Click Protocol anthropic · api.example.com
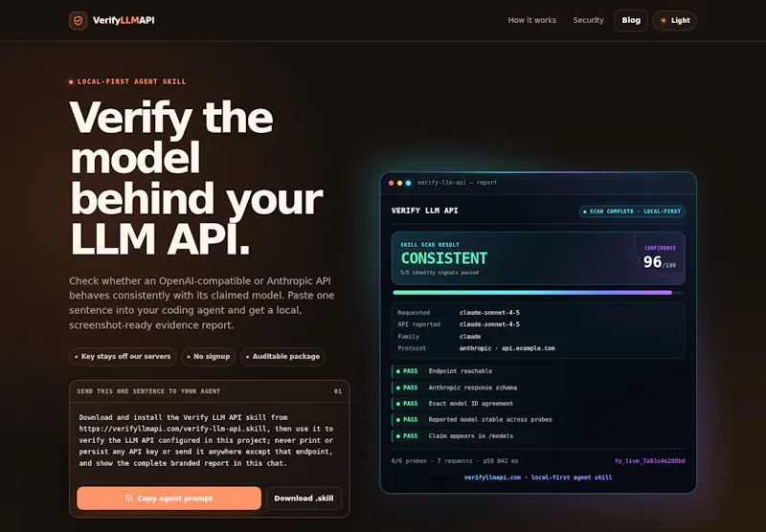 coord(507,348)
